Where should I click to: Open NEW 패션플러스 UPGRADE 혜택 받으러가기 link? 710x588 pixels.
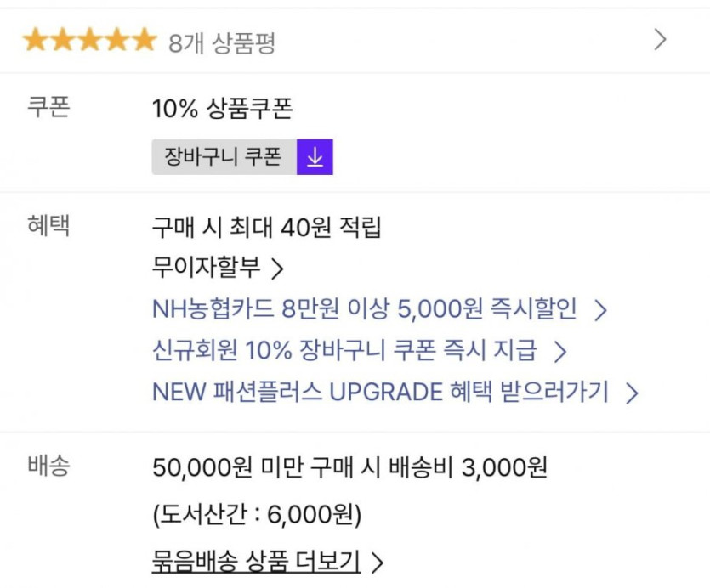380,392
